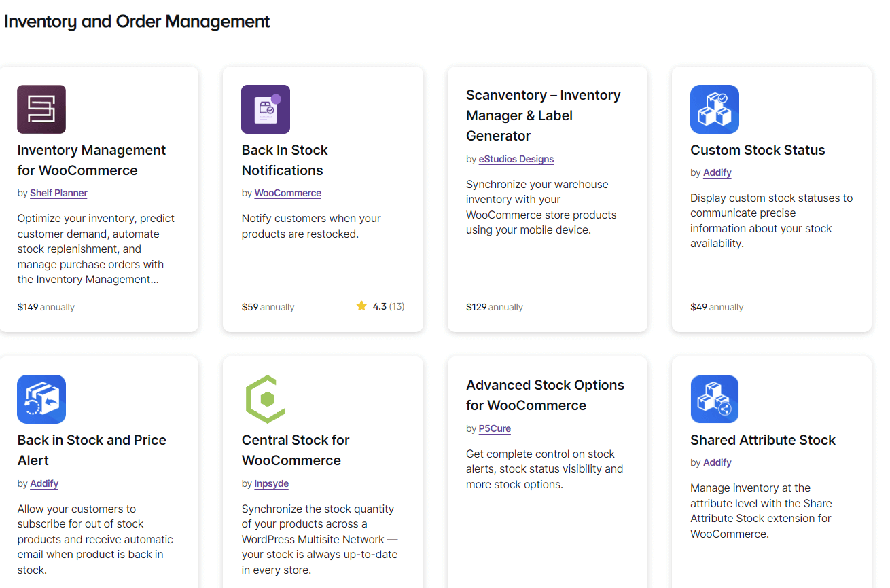
Task: Click the 'Optimize your inventory, predict customer demand' description
Action: (96, 249)
